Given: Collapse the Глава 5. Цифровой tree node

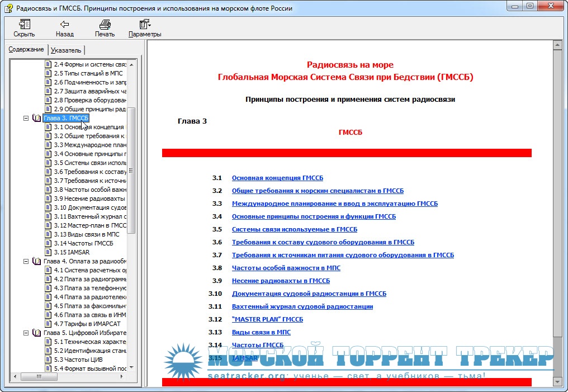Looking at the screenshot, I should pyautogui.click(x=26, y=333).
